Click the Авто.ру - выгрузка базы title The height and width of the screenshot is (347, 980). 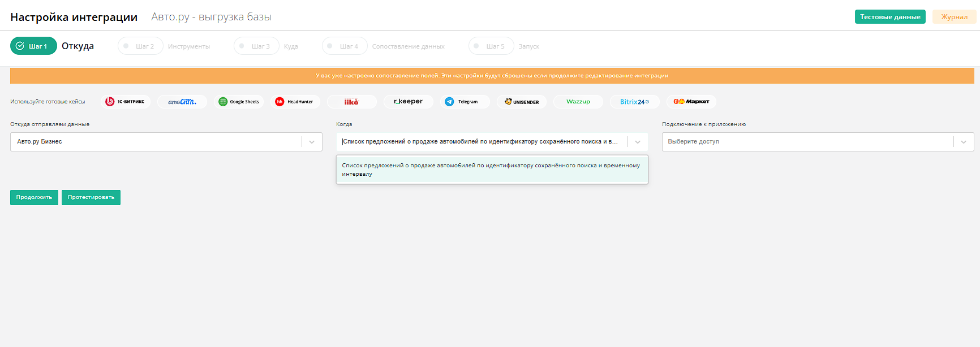click(211, 17)
